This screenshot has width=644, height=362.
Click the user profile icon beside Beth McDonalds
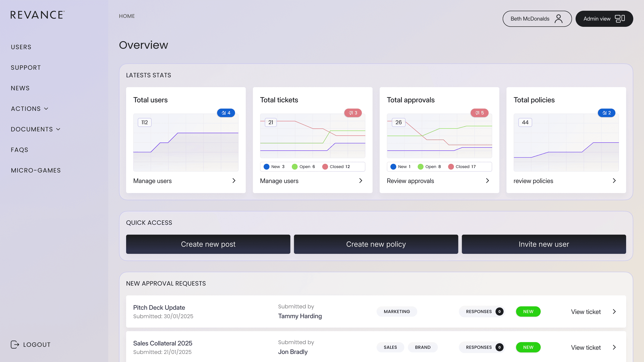(558, 19)
